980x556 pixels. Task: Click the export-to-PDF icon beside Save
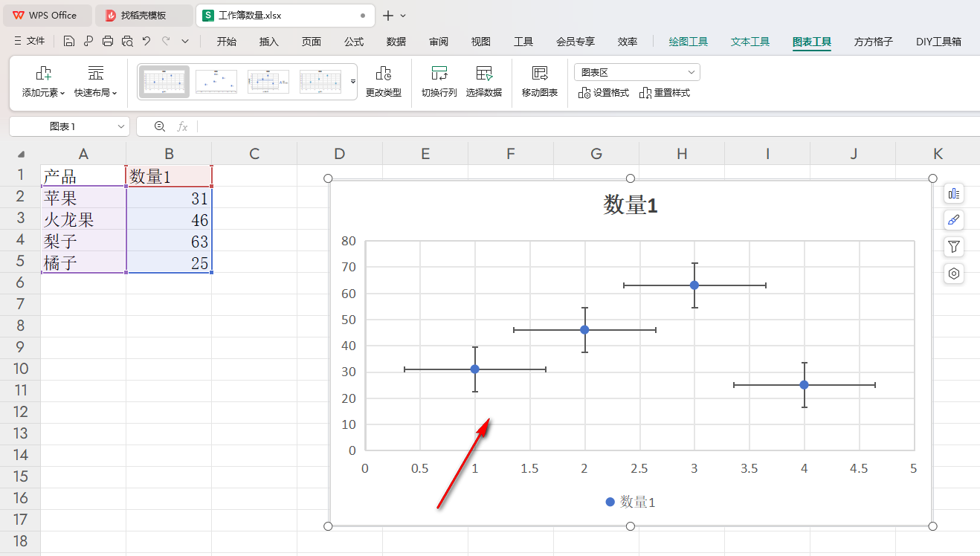[x=88, y=42]
